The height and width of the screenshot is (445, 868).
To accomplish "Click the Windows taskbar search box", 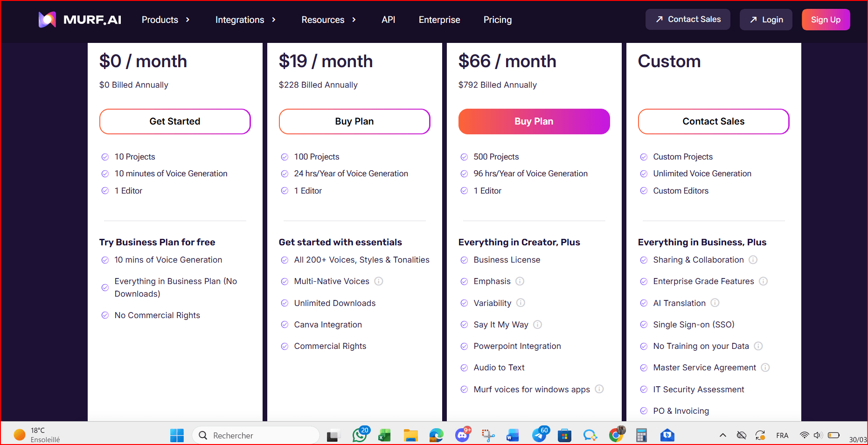I will click(256, 435).
